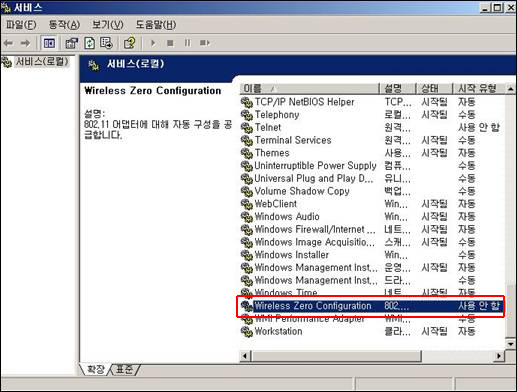This screenshot has height=392, width=517.
Task: Click the Back arrow toolbar icon
Action: pyautogui.click(x=8, y=43)
